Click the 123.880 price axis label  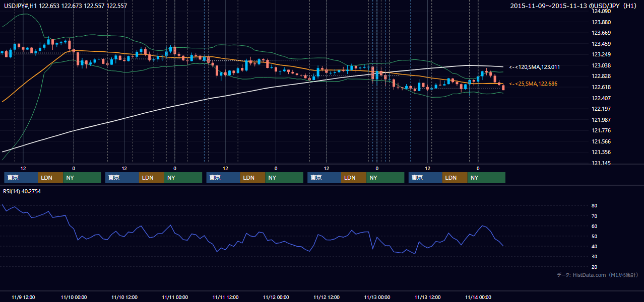pyautogui.click(x=601, y=22)
